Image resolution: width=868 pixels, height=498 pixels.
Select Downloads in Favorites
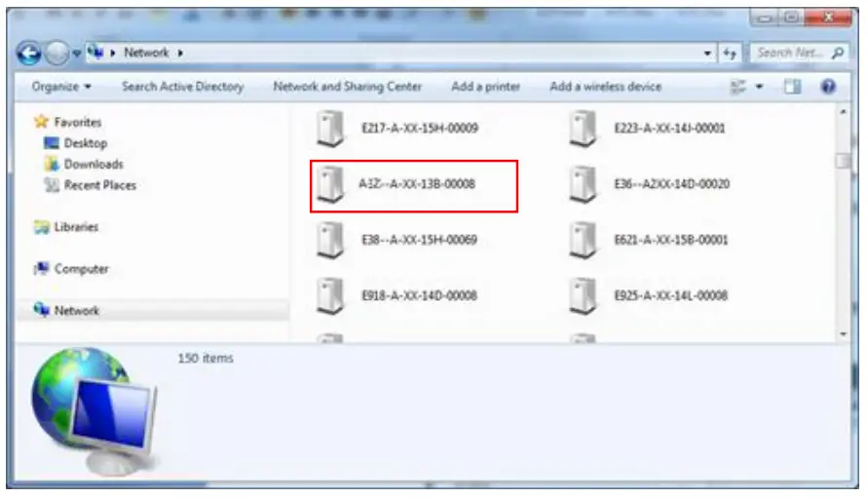93,165
